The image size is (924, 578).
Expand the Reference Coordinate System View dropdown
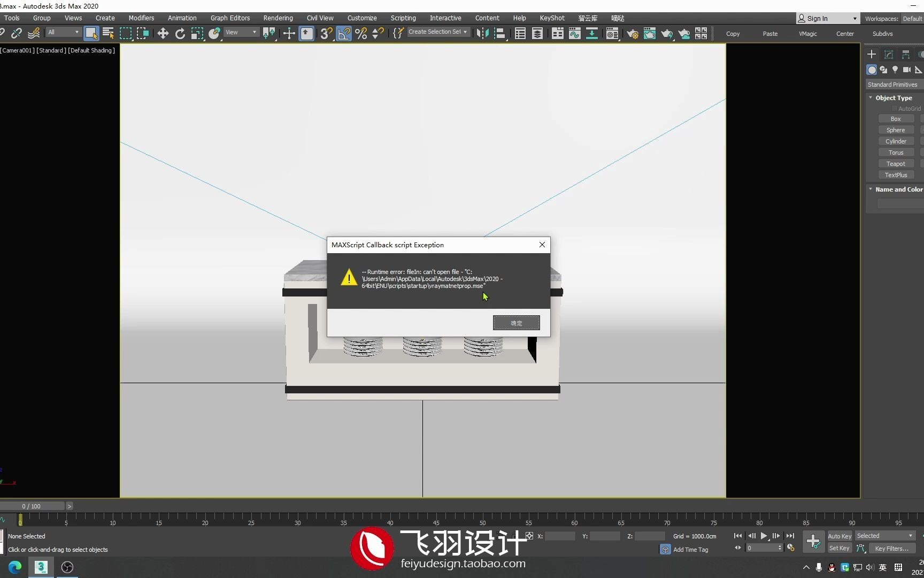pos(241,32)
